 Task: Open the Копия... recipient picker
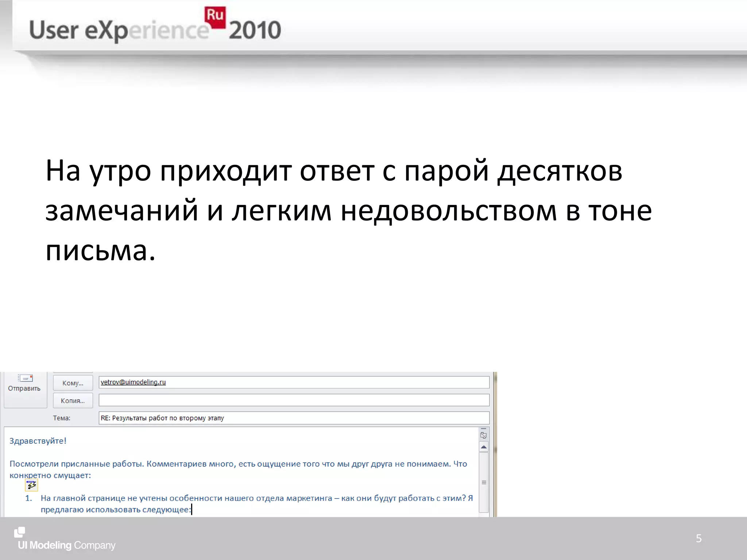(x=73, y=400)
